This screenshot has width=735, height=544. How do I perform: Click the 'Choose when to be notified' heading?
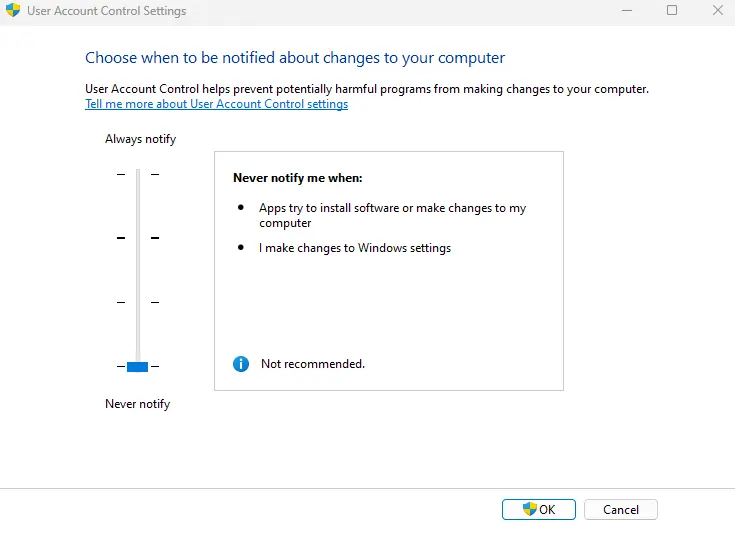[295, 58]
